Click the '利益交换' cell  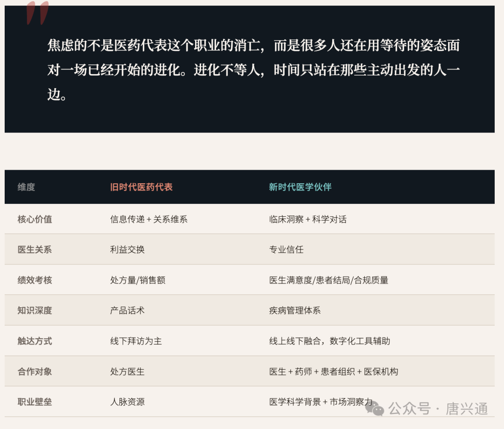point(127,249)
